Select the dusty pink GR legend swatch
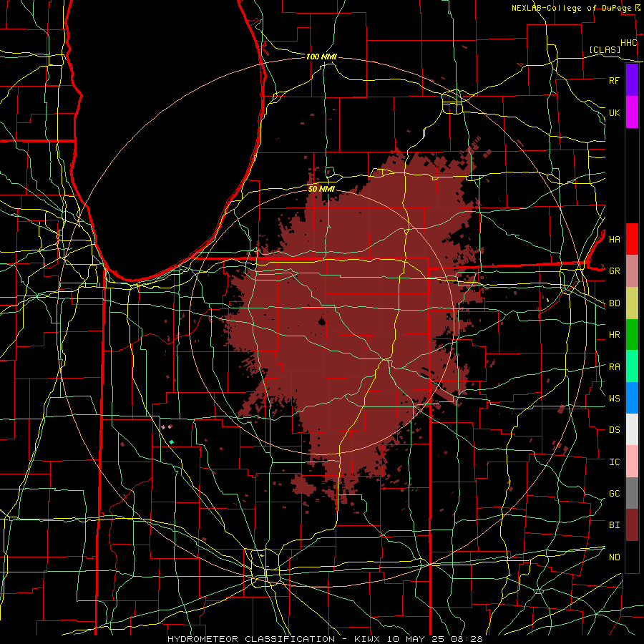Screen dimensions: 644x644 pos(632,271)
